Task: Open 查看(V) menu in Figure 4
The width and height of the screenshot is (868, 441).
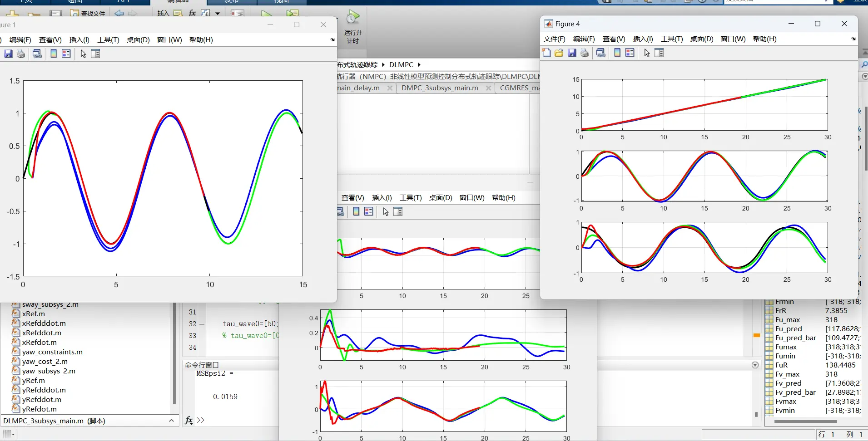Action: click(x=614, y=39)
